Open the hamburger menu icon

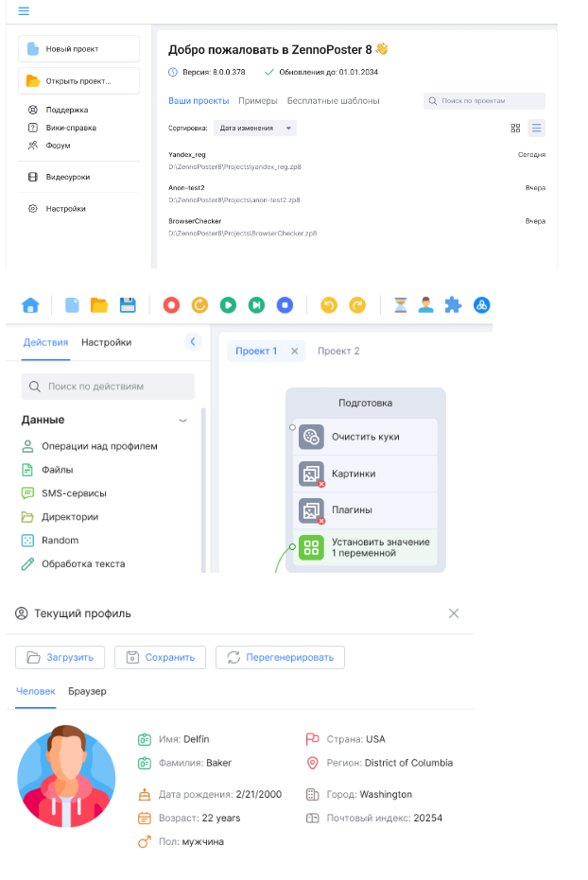(24, 11)
